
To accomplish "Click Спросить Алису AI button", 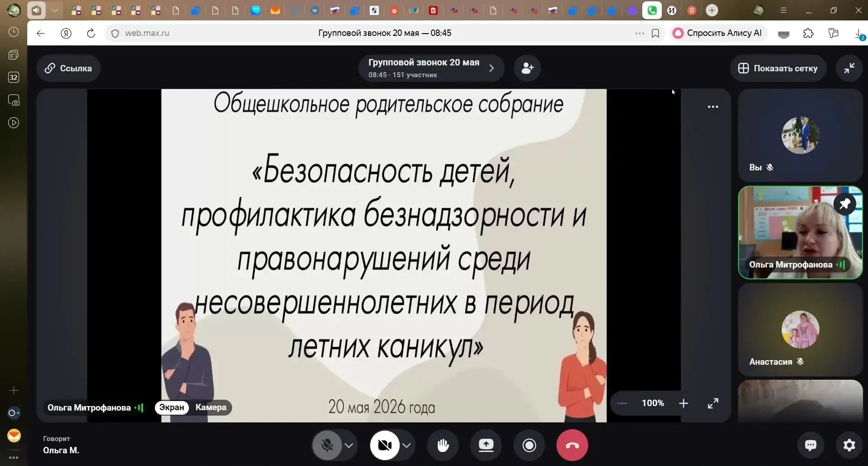I will tap(717, 33).
